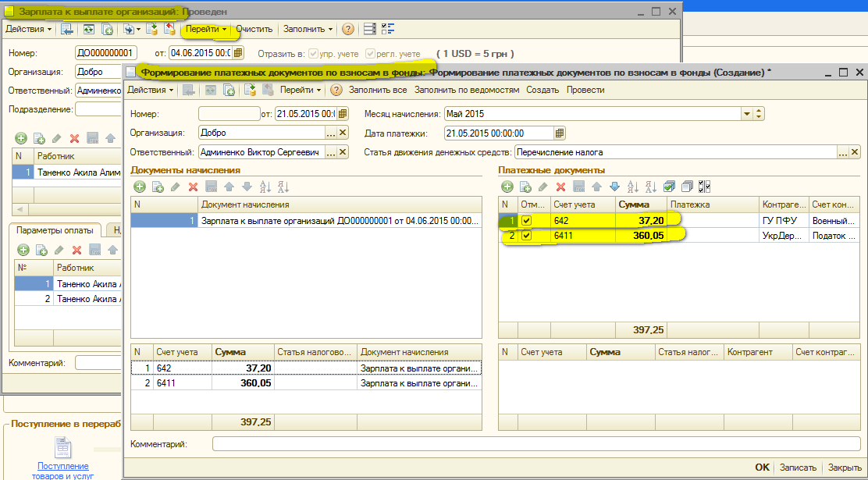Click Закрыть button
The image size is (868, 480).
pyautogui.click(x=844, y=468)
